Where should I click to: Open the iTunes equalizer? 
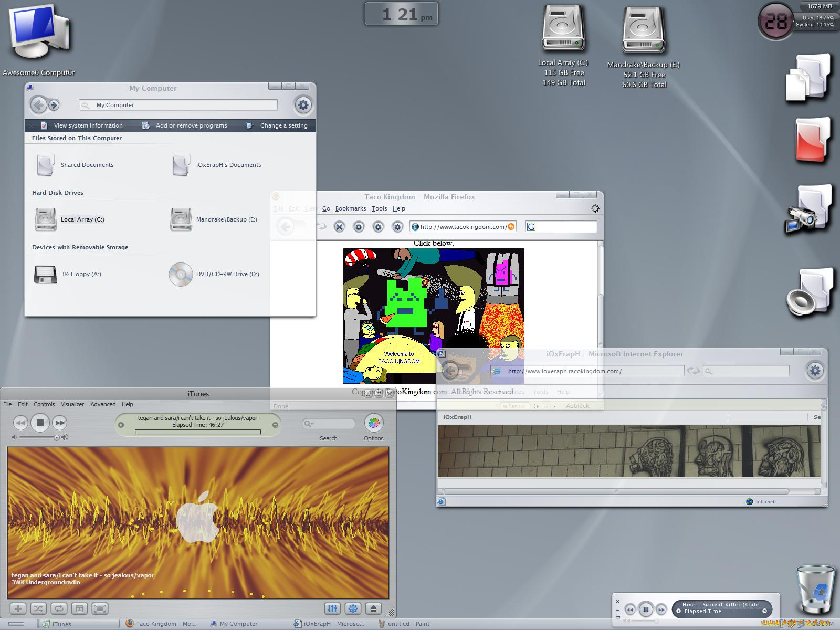click(332, 608)
